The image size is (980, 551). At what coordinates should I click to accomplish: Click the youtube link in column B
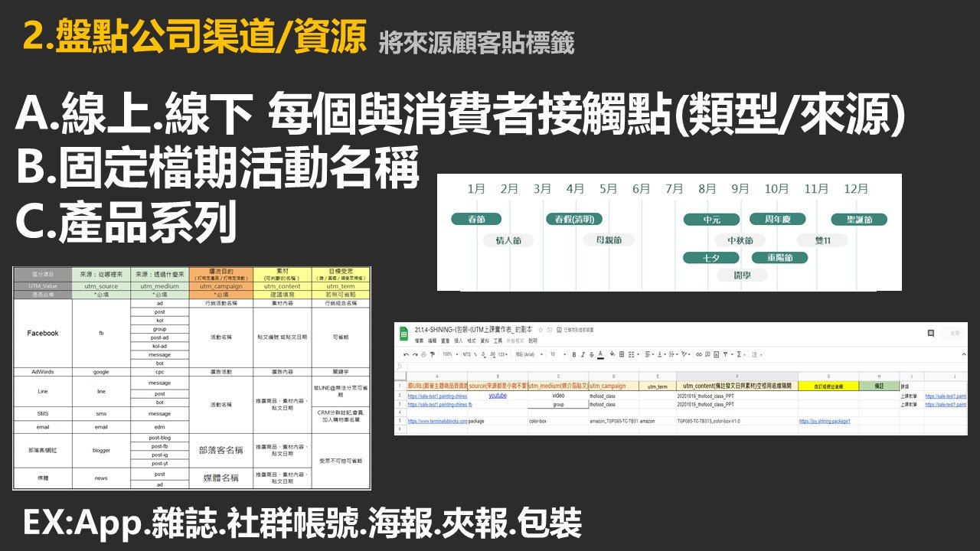point(497,396)
